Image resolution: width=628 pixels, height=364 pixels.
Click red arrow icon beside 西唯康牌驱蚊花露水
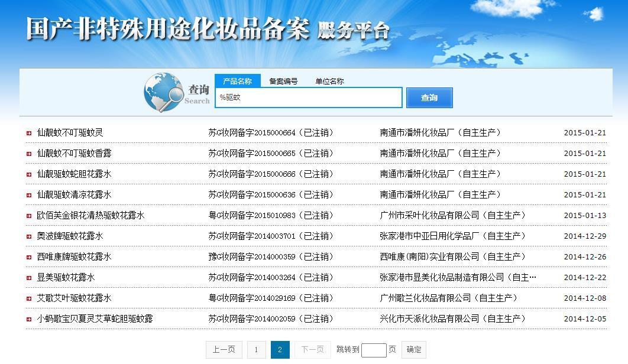click(x=29, y=258)
